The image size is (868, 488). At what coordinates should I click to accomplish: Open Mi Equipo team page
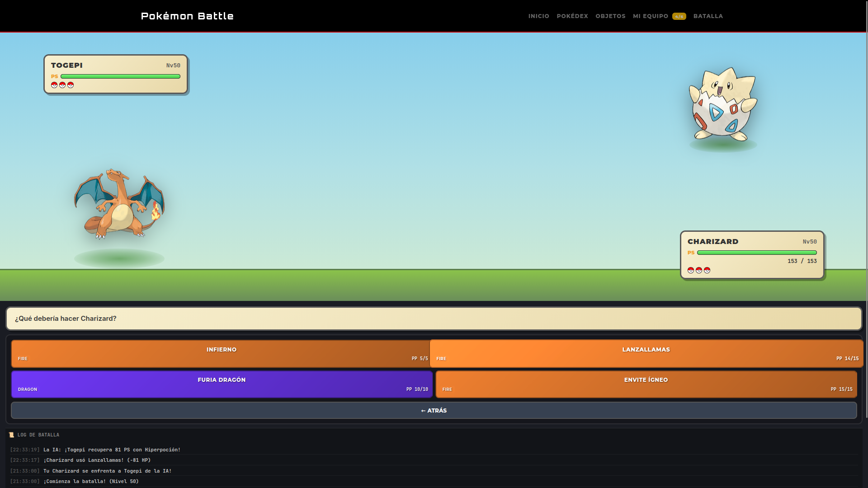click(x=659, y=16)
